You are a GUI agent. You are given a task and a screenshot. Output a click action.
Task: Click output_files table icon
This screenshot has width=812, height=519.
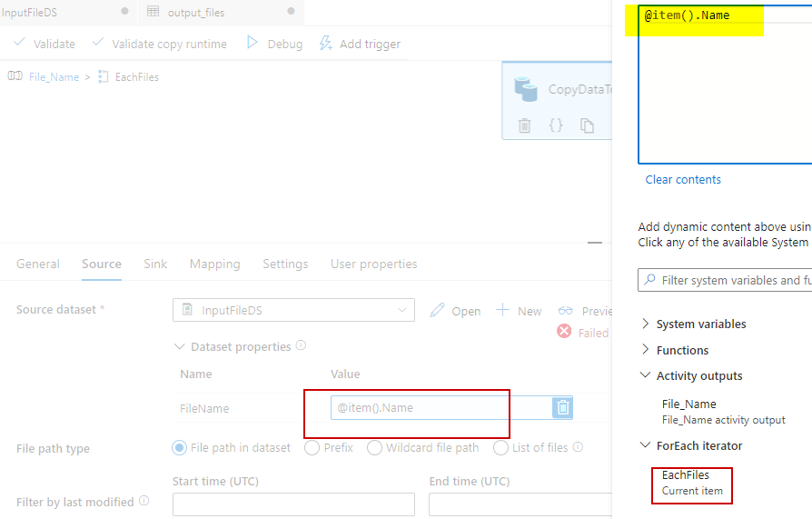coord(153,12)
